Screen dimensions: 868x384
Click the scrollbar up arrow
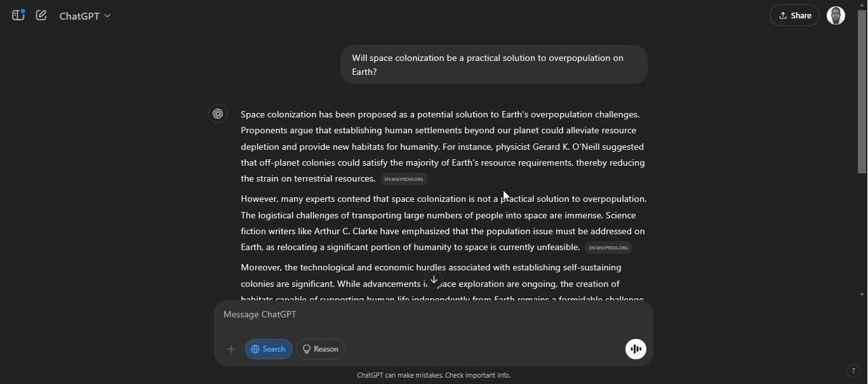[862, 4]
